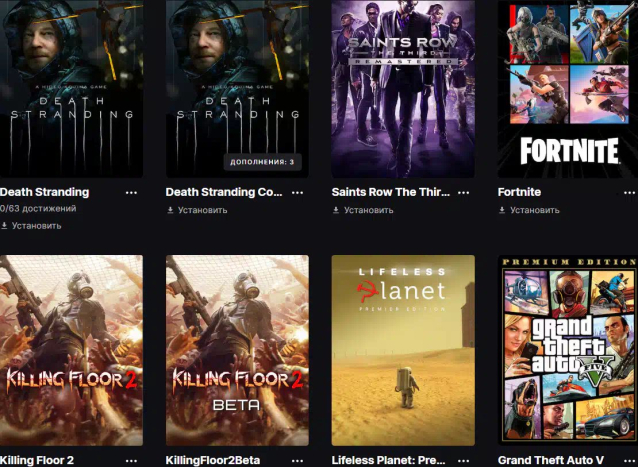
Task: Open Killing Floor 2 Beta cover art
Action: coord(237,350)
